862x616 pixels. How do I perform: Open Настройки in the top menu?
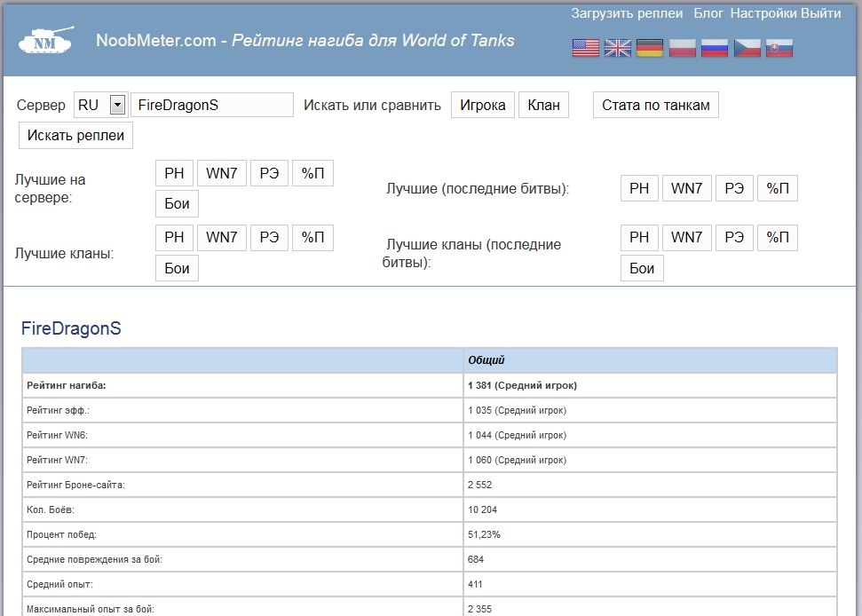[x=763, y=13]
